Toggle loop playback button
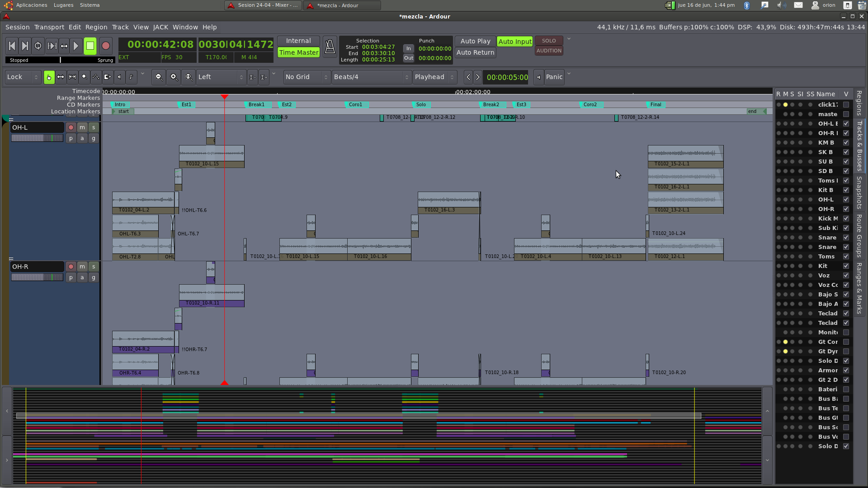 click(38, 46)
